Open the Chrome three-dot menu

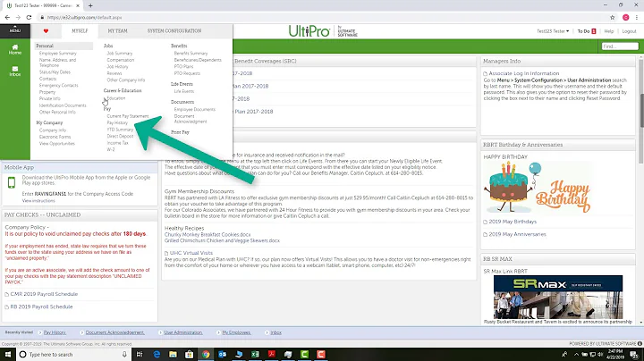coord(637,17)
